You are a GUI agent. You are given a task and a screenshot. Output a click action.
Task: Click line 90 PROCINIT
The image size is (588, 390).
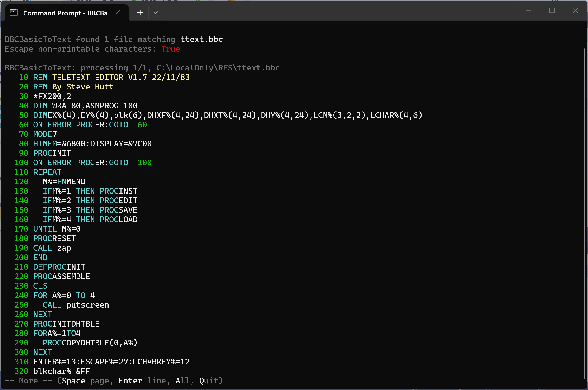click(45, 153)
